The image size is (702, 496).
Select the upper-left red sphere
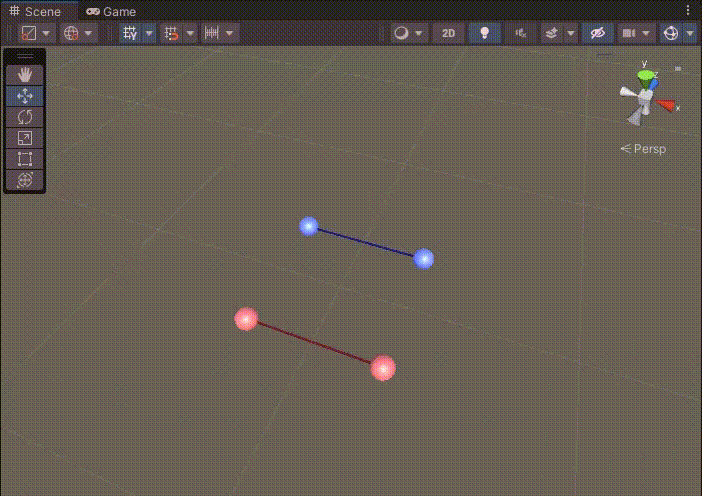click(246, 319)
